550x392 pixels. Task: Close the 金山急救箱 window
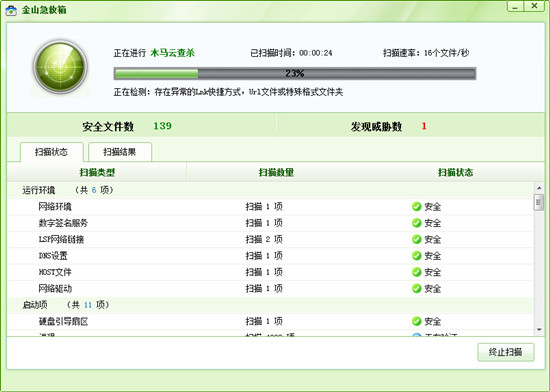click(x=534, y=6)
